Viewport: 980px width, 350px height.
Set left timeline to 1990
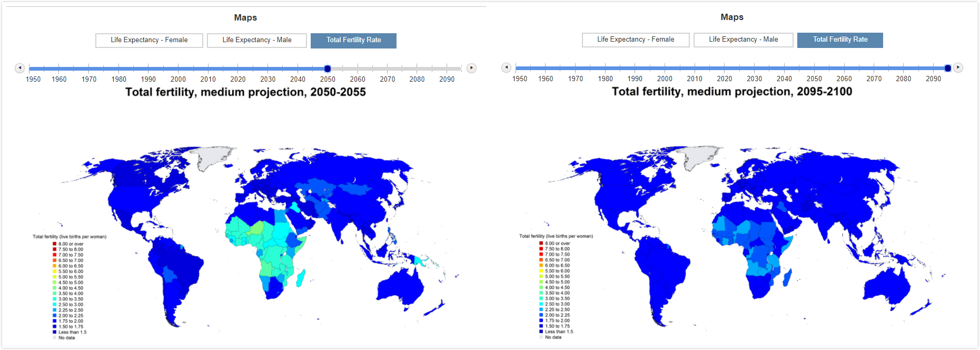148,69
